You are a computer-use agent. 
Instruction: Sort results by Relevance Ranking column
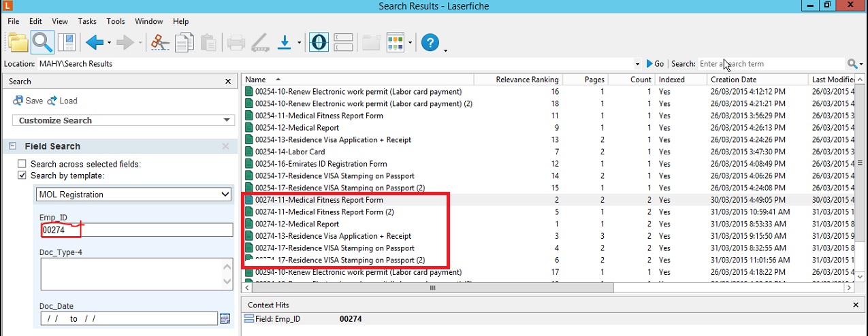point(526,80)
